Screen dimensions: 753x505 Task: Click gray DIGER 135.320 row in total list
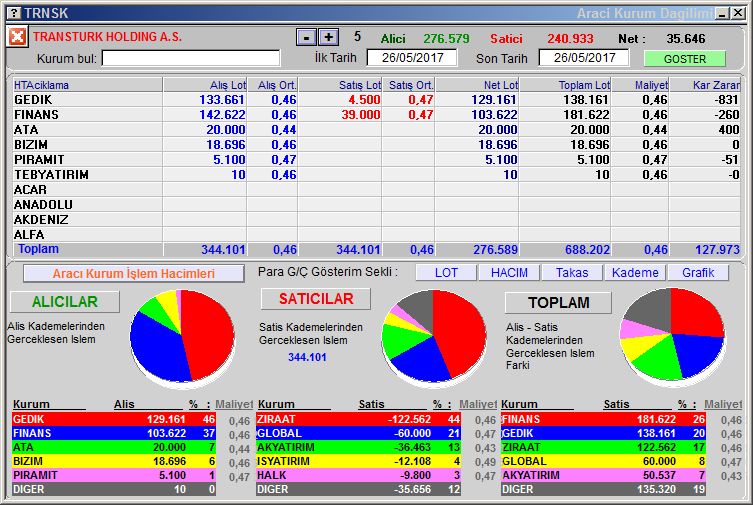pos(603,489)
